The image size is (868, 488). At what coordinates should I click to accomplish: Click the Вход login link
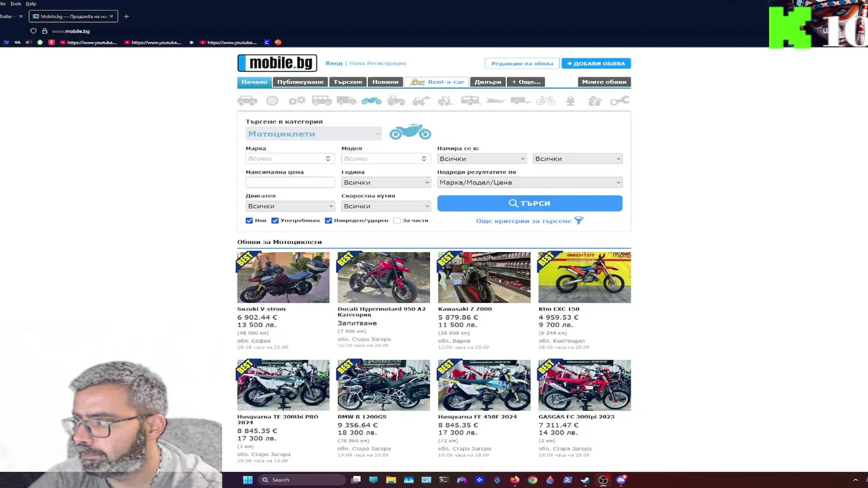coord(334,63)
